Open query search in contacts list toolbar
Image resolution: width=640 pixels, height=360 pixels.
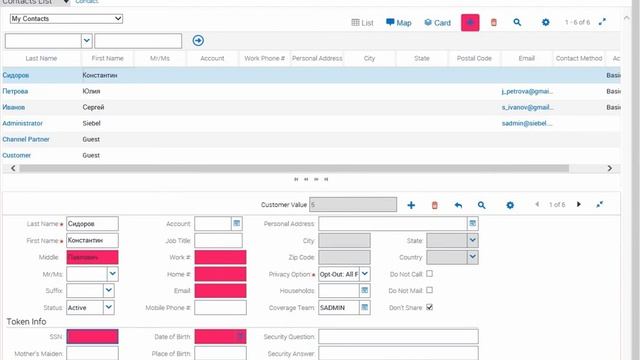[517, 22]
